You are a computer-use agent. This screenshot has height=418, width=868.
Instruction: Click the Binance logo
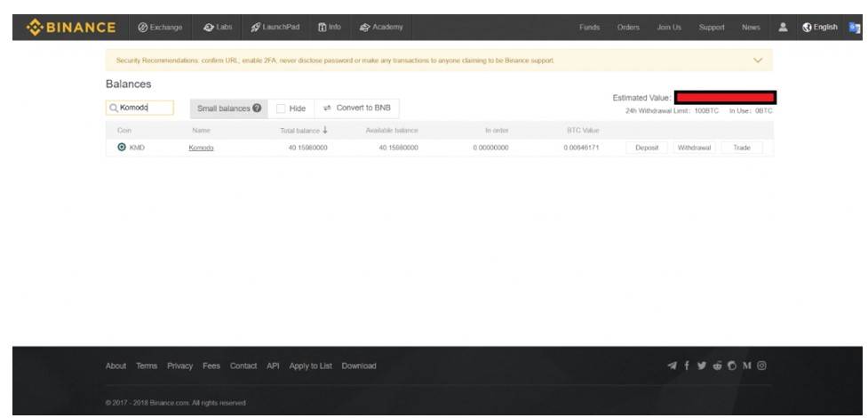coord(71,28)
